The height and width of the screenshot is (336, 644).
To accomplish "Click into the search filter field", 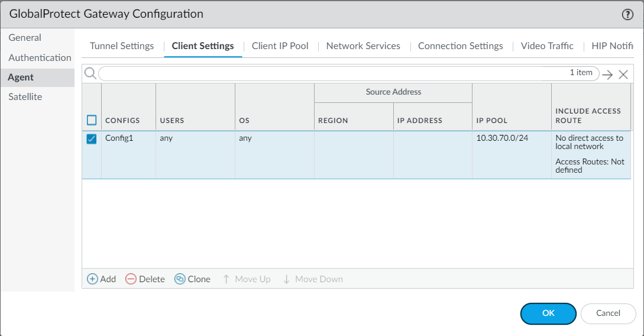I will point(331,73).
